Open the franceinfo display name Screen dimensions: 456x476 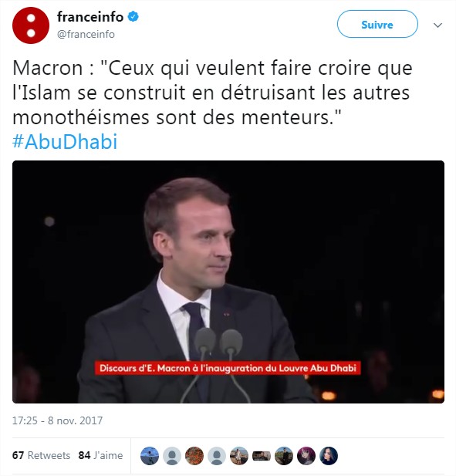click(x=90, y=17)
